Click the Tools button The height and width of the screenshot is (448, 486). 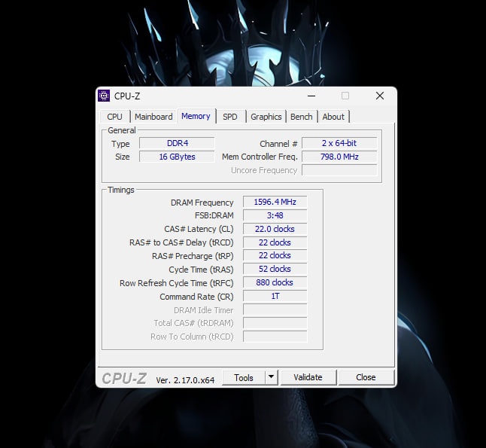(x=244, y=377)
